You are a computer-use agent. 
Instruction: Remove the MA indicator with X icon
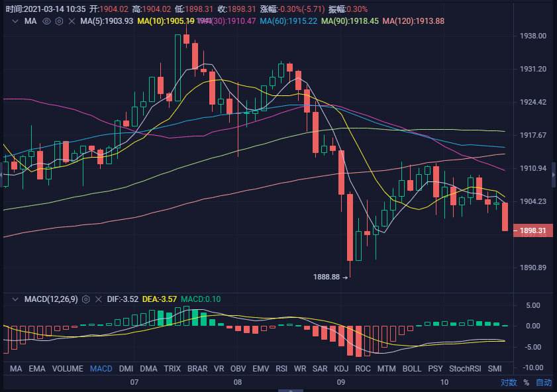click(72, 21)
